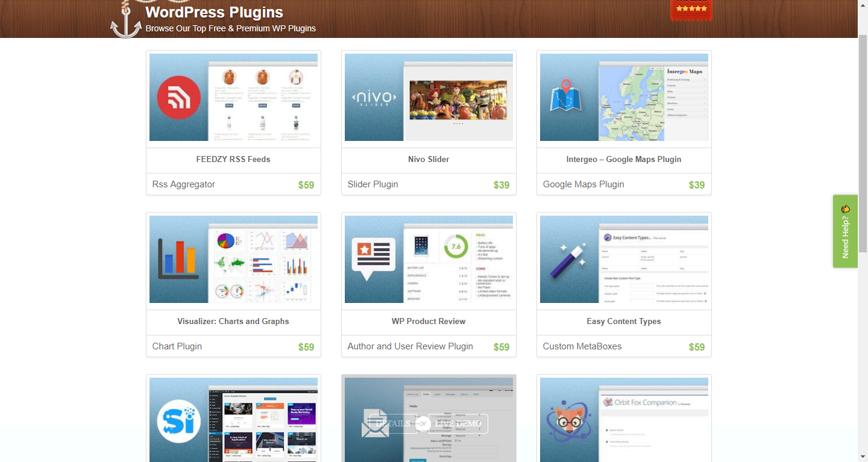The height and width of the screenshot is (462, 868).
Task: Click the "WordPress Plugins" page heading
Action: (x=214, y=12)
